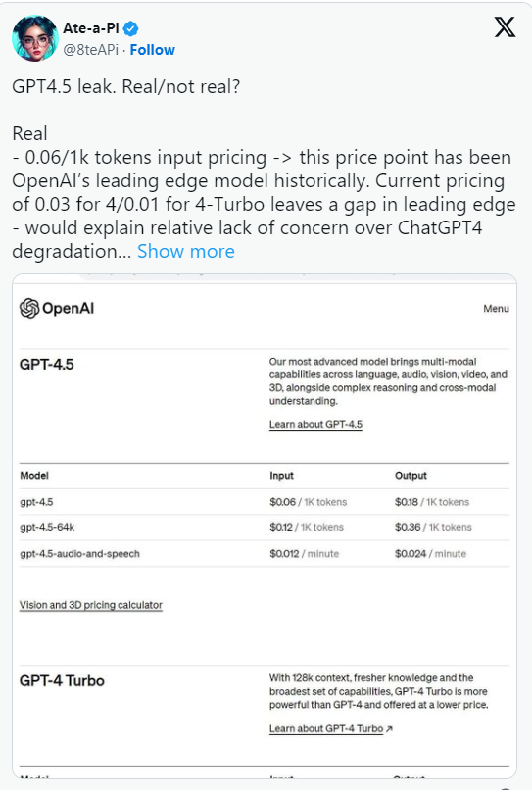Image resolution: width=532 pixels, height=790 pixels.
Task: Open the X logo in corner
Action: pos(505,27)
